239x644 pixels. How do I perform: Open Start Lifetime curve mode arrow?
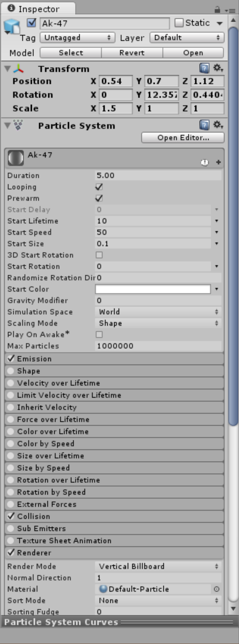(x=216, y=221)
